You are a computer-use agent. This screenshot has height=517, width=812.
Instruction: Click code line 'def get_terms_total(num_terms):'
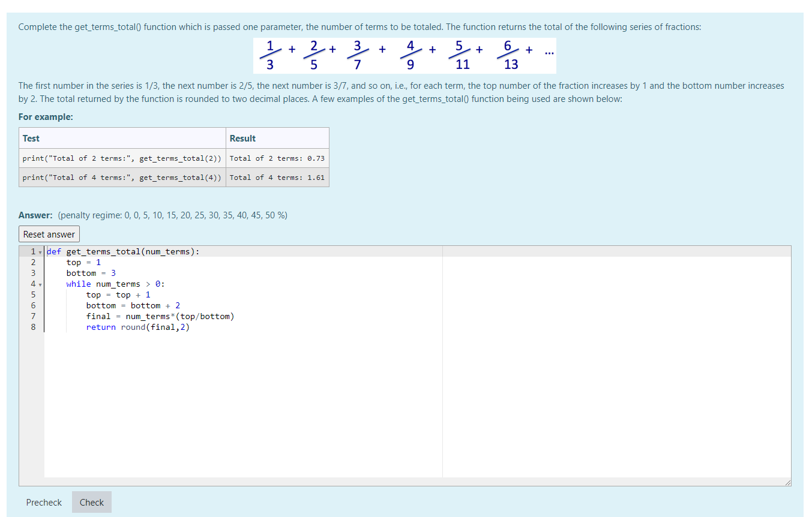[123, 251]
